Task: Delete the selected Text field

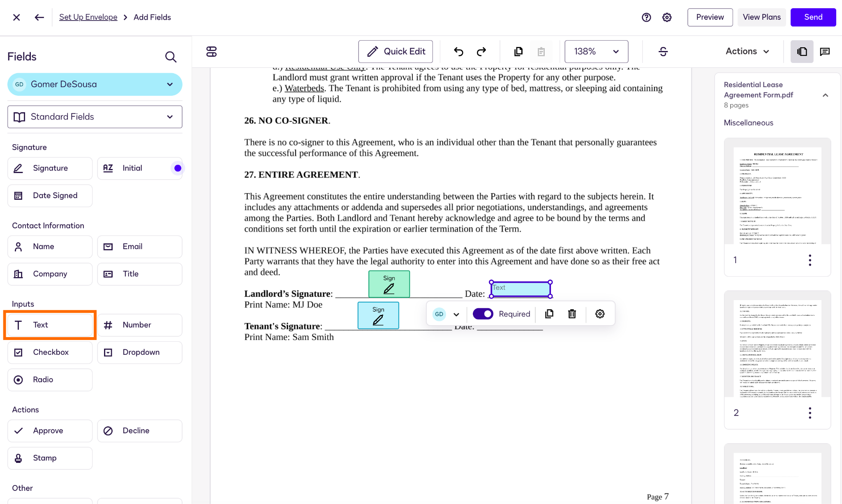Action: [572, 314]
